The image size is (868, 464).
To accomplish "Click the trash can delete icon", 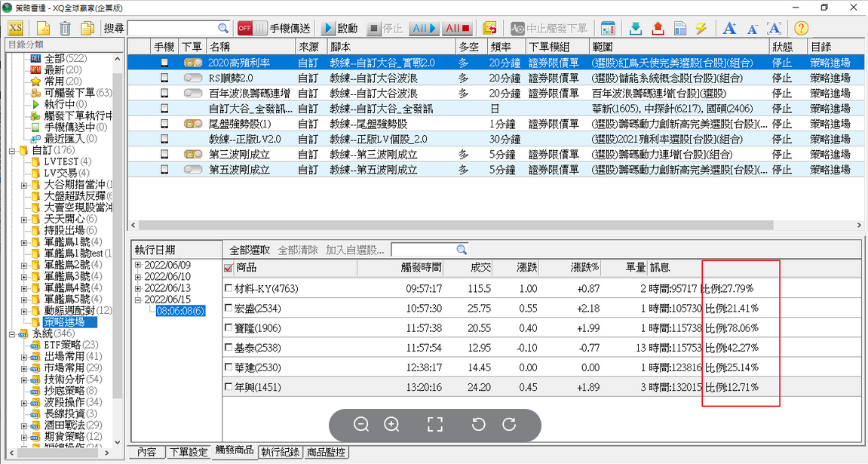I will (x=66, y=29).
